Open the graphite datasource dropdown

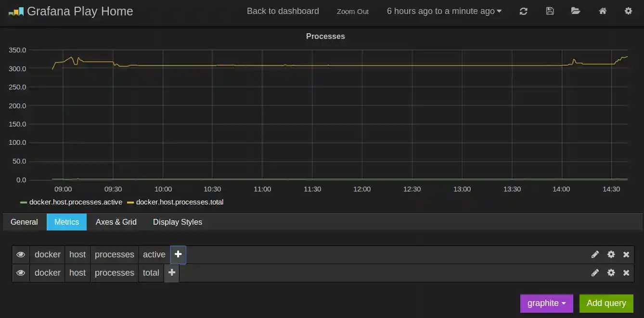pyautogui.click(x=547, y=304)
